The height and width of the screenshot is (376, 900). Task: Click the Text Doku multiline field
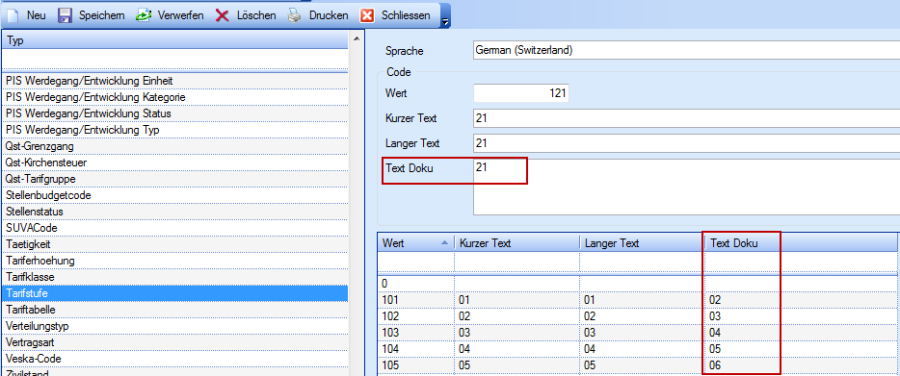pos(686,187)
